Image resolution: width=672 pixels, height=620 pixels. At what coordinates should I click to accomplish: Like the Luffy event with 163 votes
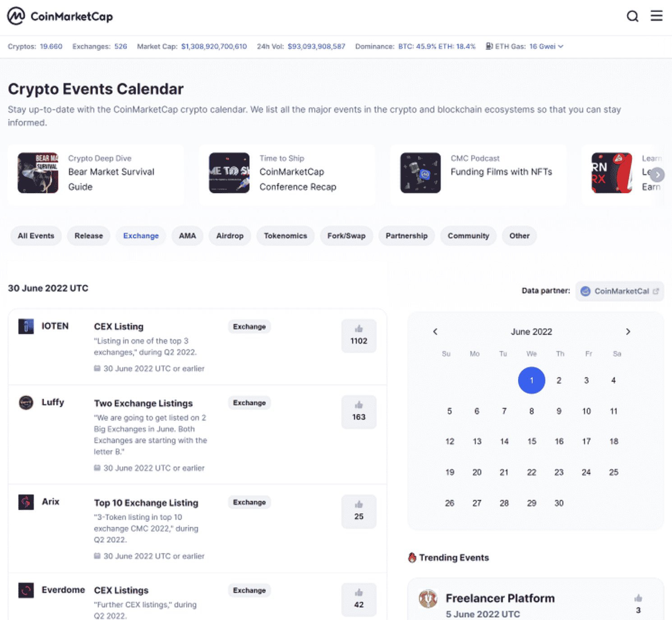(x=359, y=412)
